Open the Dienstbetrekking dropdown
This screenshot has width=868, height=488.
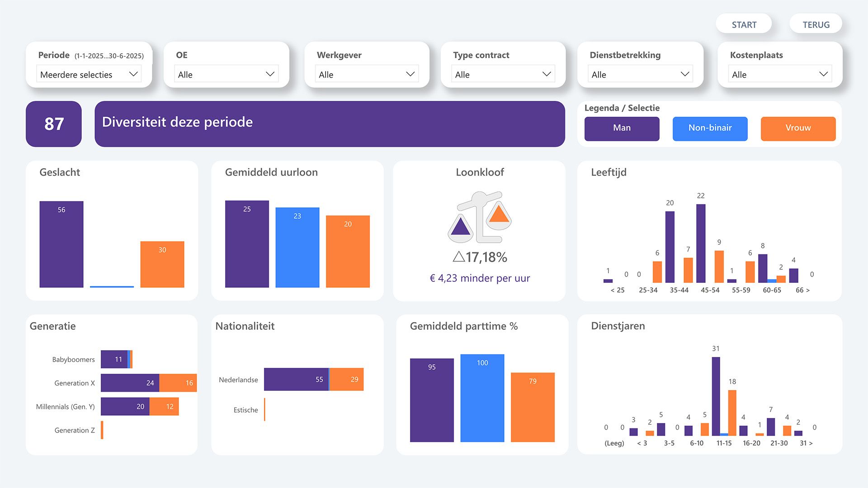click(640, 74)
